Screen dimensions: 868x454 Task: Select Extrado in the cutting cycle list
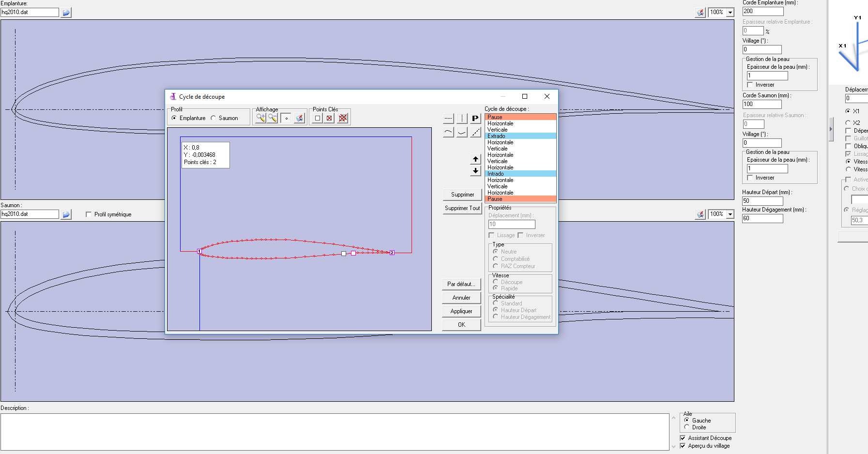(x=520, y=136)
